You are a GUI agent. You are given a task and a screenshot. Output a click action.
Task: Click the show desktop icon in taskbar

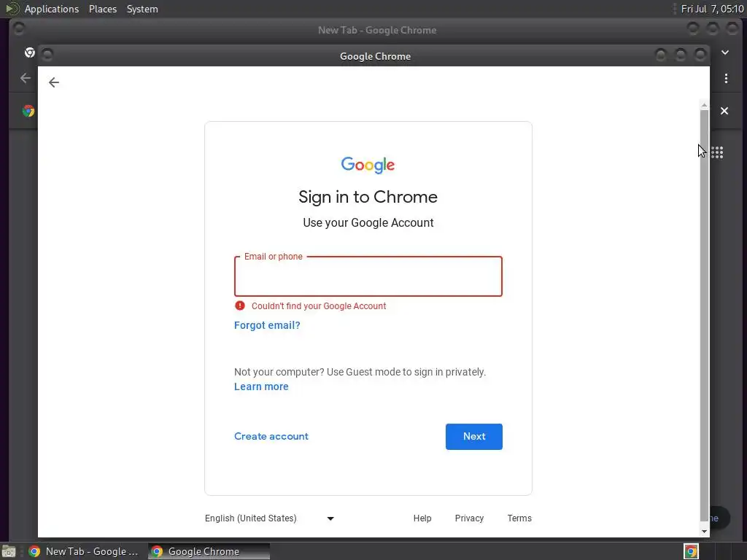coord(9,551)
